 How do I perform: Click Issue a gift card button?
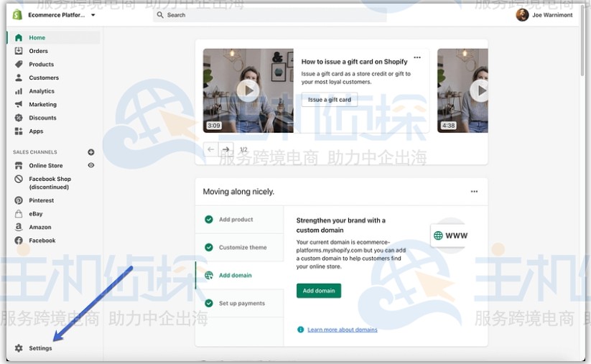tap(330, 100)
